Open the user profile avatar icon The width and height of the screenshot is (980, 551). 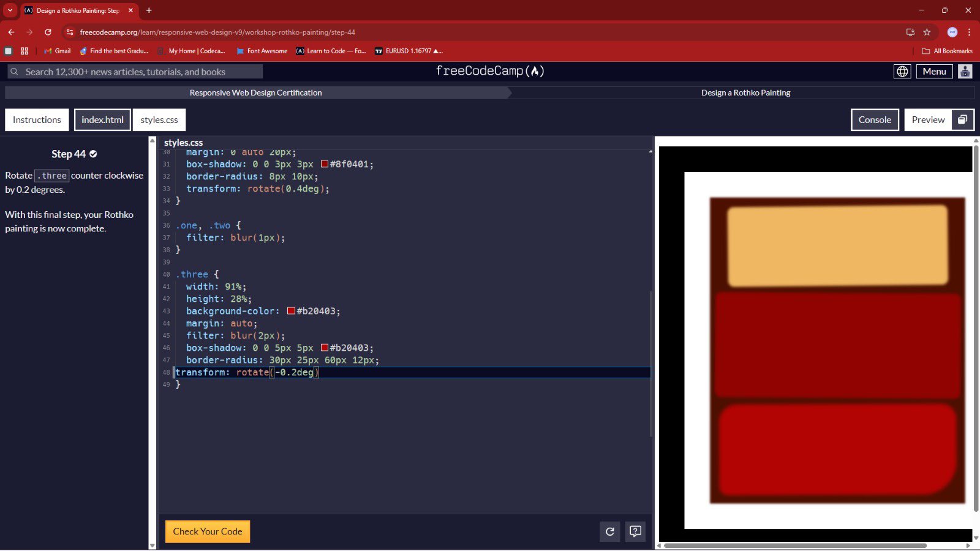965,72
